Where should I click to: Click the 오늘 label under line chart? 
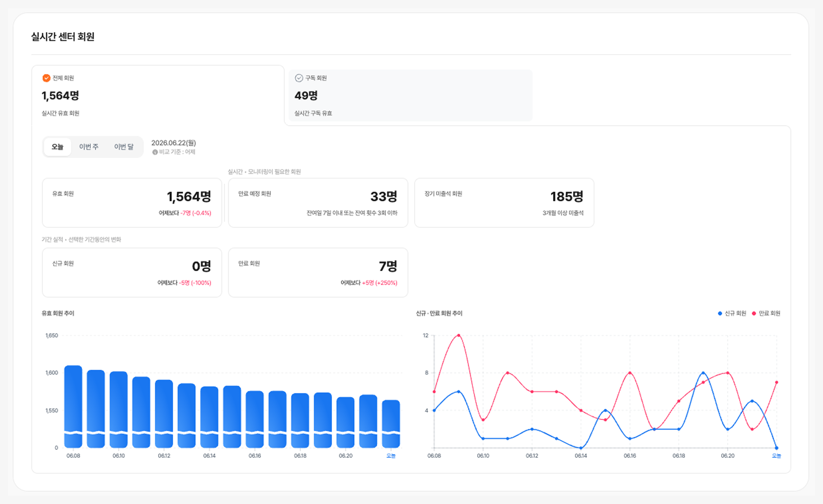click(x=777, y=456)
